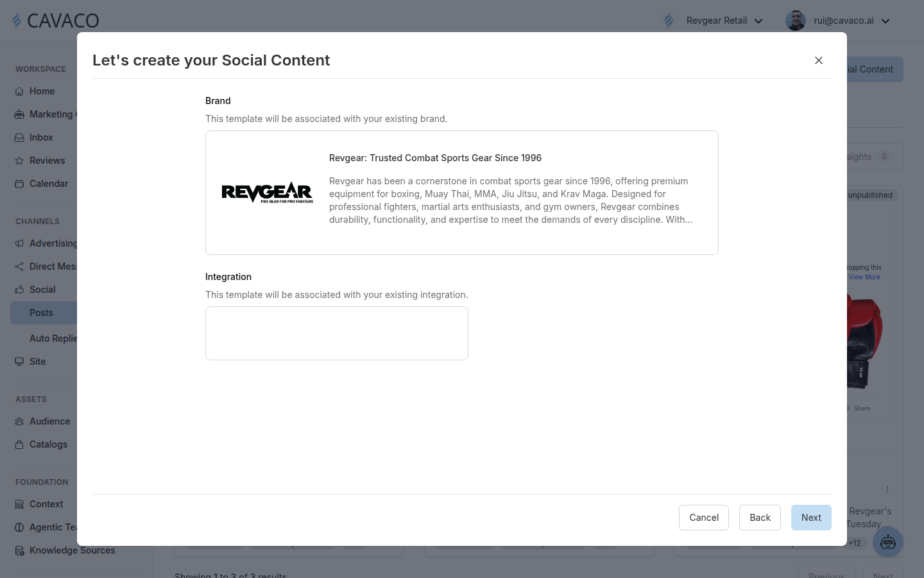Open Inbox in the sidebar
The height and width of the screenshot is (578, 924).
(x=41, y=137)
